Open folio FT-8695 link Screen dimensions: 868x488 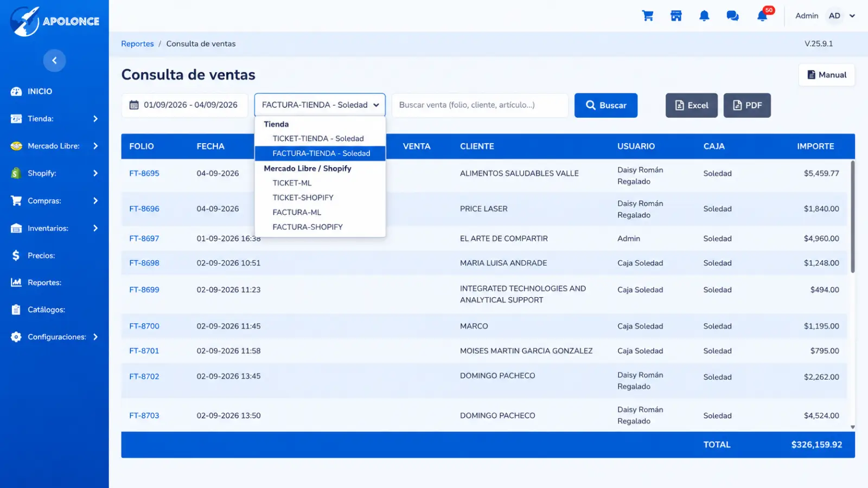pyautogui.click(x=144, y=174)
